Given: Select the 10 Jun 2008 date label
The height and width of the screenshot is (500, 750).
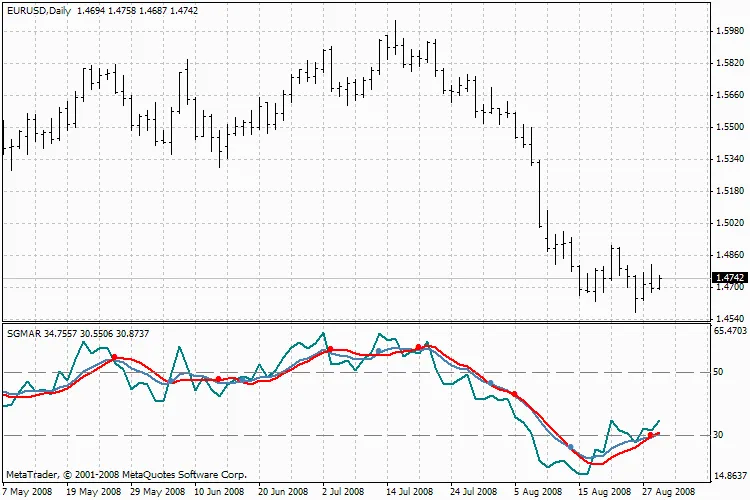Looking at the screenshot, I should coord(220,492).
